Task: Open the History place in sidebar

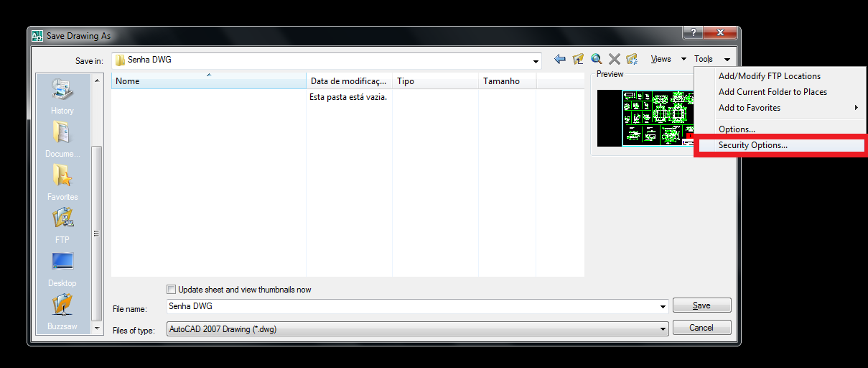Action: tap(62, 96)
